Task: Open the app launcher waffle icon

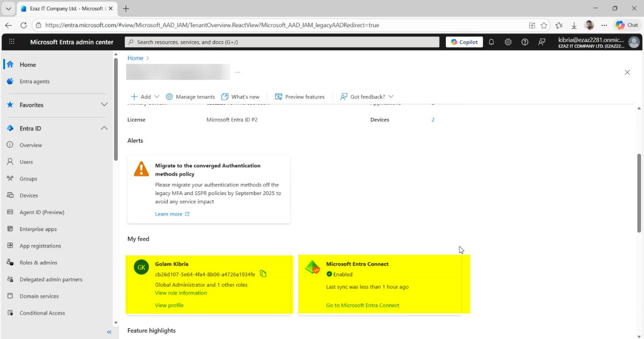Action: click(x=12, y=42)
